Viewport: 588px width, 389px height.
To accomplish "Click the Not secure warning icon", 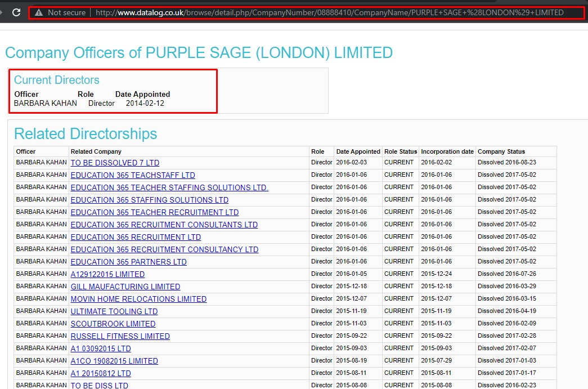I will 39,13.
